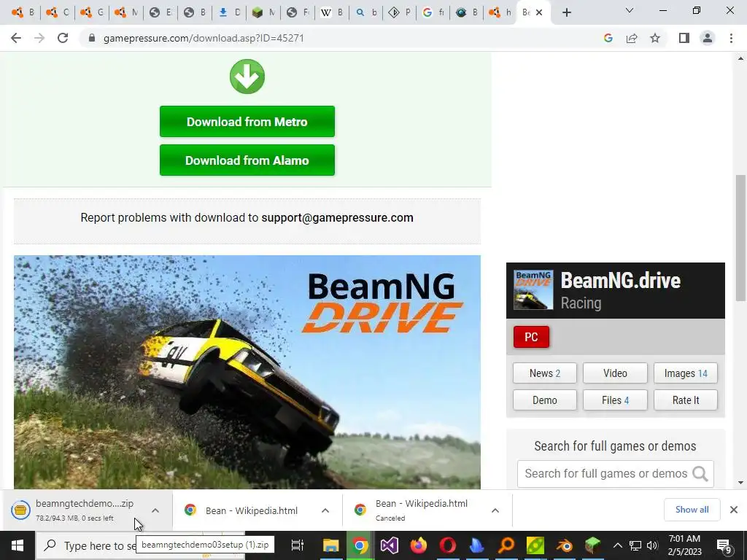Open a new tab with plus button
This screenshot has height=560, width=747.
pos(566,13)
